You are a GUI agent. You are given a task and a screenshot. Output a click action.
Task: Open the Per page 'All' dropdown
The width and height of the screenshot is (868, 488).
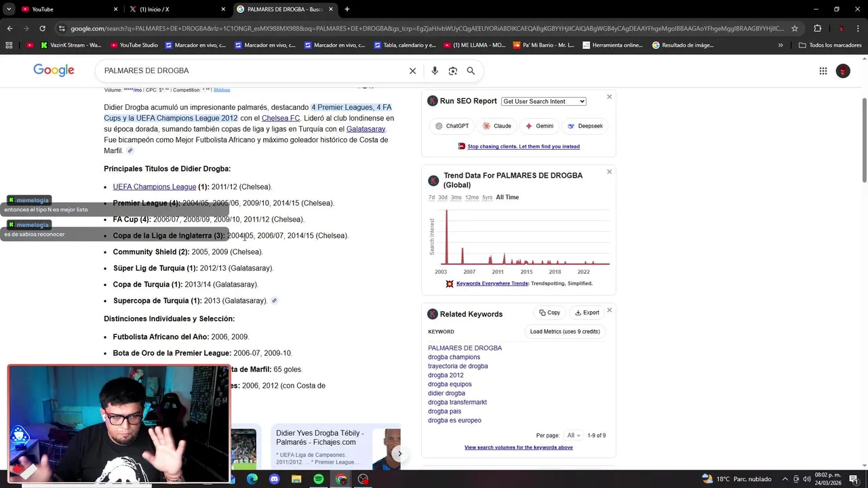tap(574, 435)
